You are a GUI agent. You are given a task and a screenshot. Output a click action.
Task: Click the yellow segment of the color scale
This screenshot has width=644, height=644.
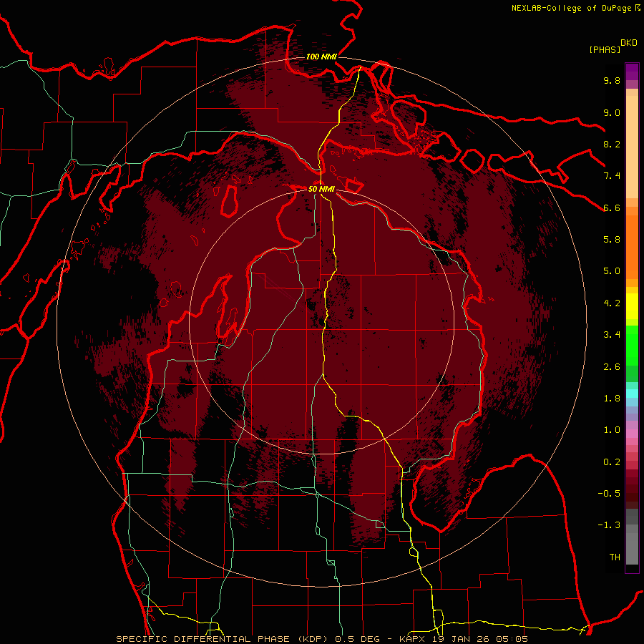point(632,306)
